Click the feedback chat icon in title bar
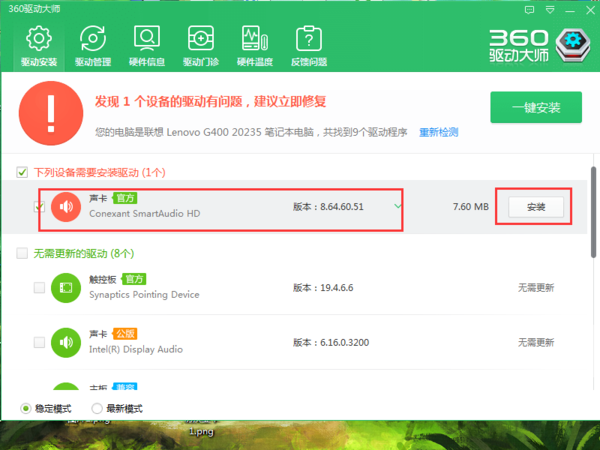The width and height of the screenshot is (600, 450). pos(529,10)
